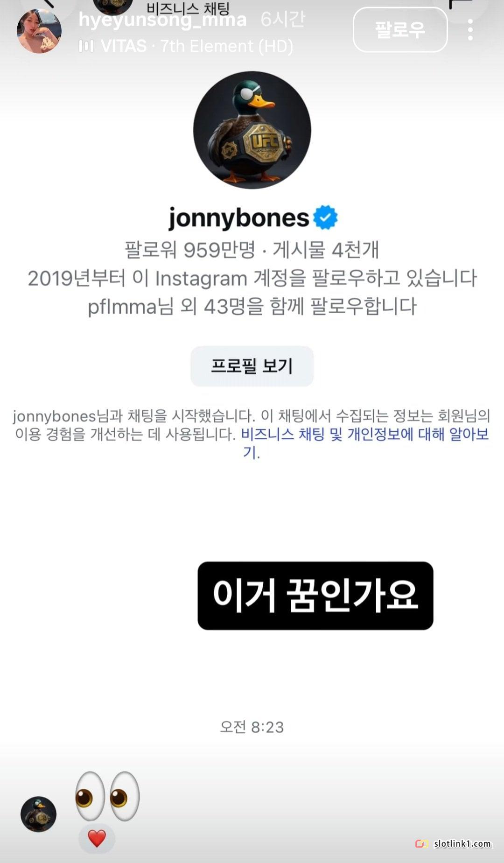Tap the blue verified badge beside jonnybones
This screenshot has height=863, width=504.
tap(325, 218)
